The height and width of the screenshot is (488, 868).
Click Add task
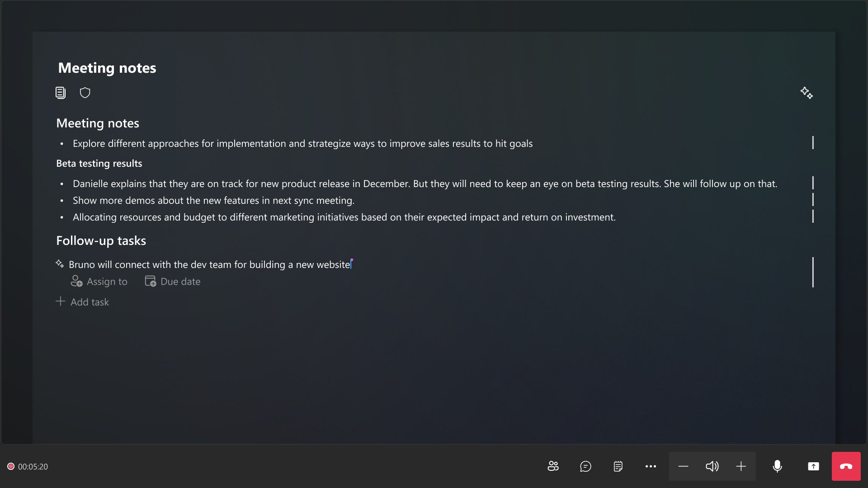click(x=82, y=302)
